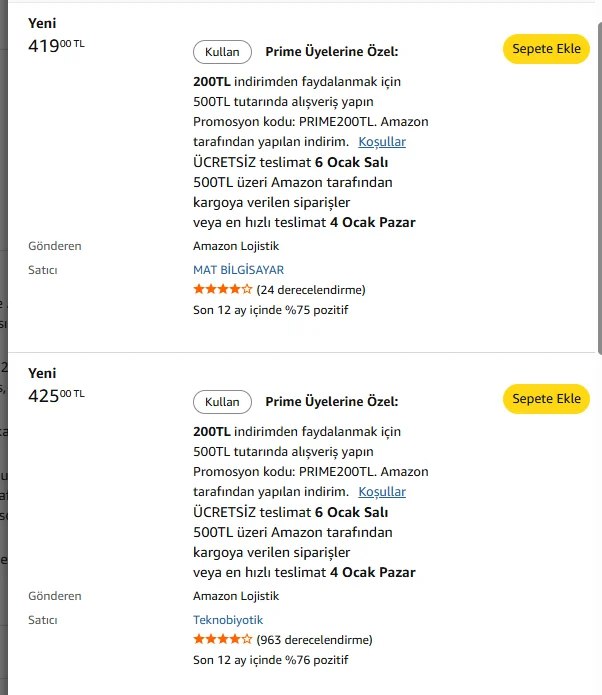
Task: Open Koşullar link in the 419 TL offer
Action: [x=382, y=142]
